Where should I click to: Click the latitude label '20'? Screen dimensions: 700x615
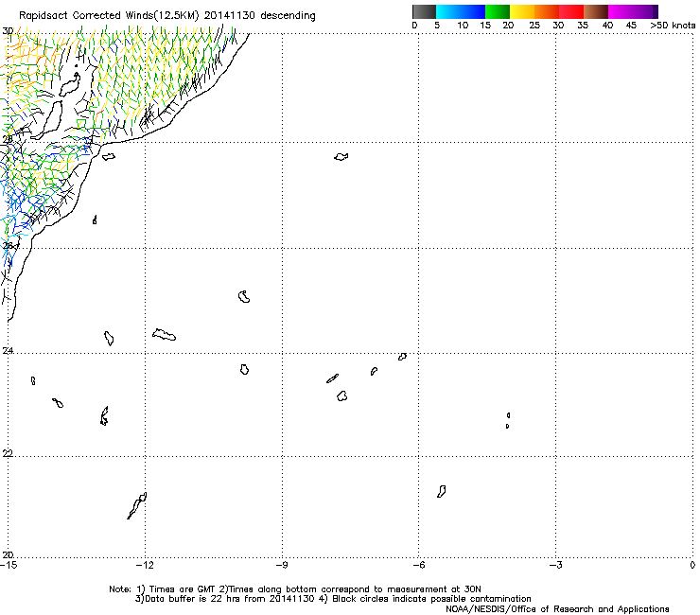click(8, 554)
